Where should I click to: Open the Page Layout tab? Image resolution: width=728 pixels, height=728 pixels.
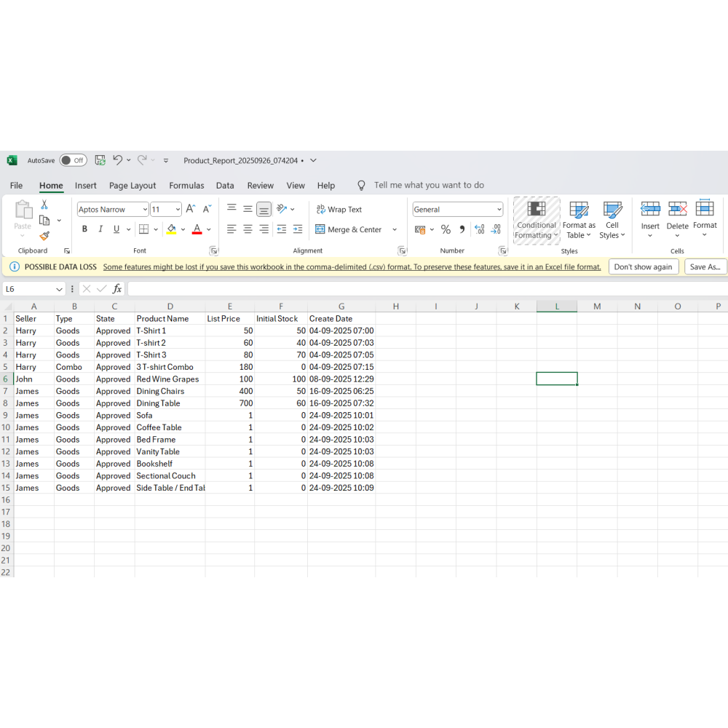coord(132,186)
